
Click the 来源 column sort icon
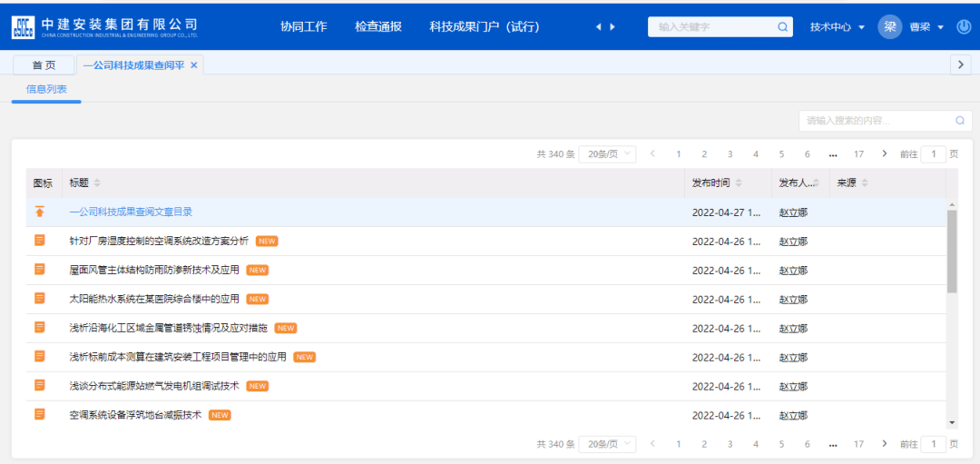pyautogui.click(x=864, y=183)
